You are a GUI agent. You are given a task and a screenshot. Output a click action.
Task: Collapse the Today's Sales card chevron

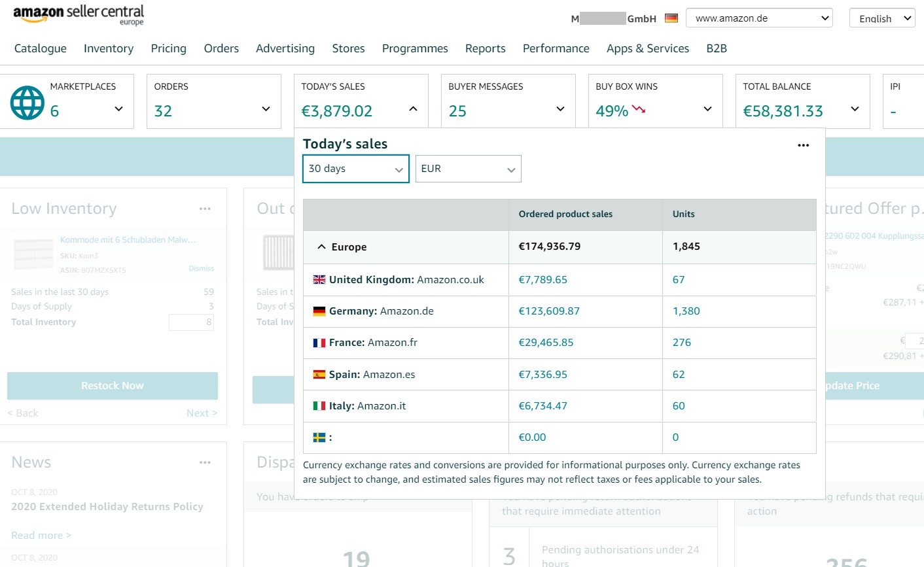coord(413,109)
